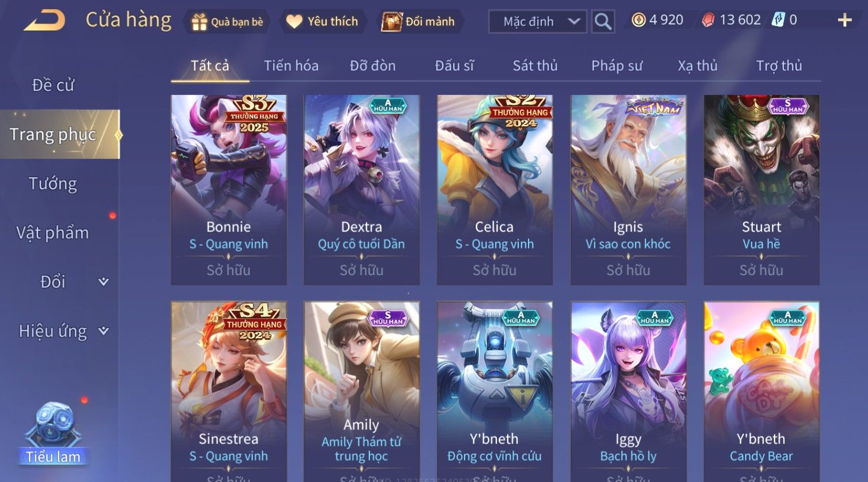Tap the plus icon to add currency
868x482 pixels.
coord(844,21)
